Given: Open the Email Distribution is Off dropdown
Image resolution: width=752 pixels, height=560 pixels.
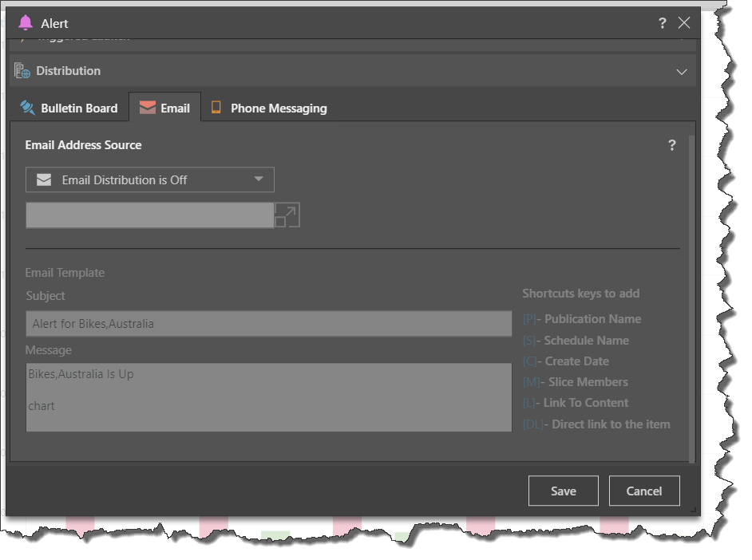Looking at the screenshot, I should pyautogui.click(x=150, y=180).
